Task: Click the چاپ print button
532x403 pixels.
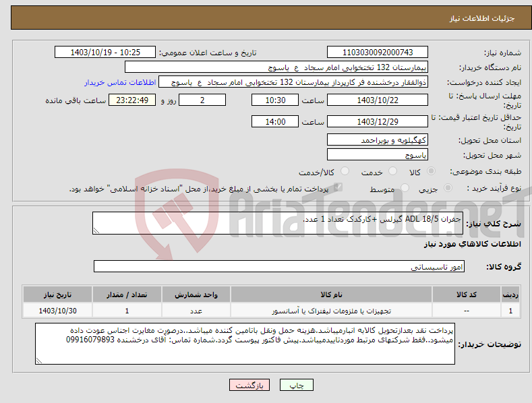Action: point(297,385)
